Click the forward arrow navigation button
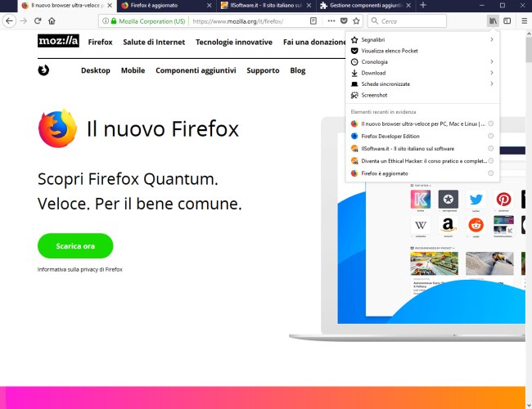The width and height of the screenshot is (532, 409). [23, 21]
